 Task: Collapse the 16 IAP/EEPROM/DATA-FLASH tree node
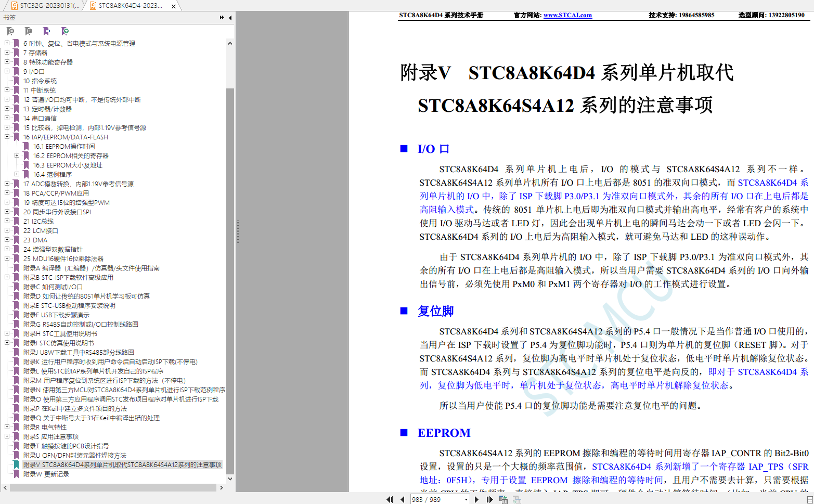coord(7,137)
